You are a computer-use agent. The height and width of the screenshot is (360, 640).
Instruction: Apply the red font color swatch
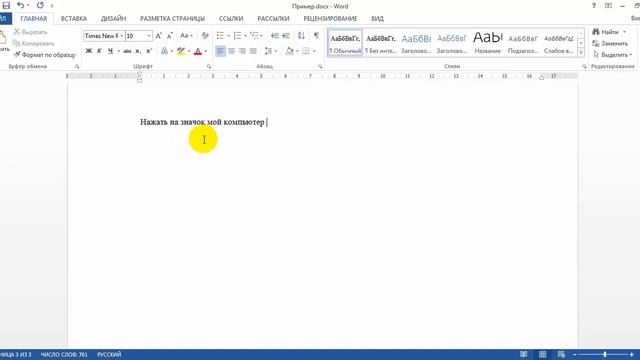[198, 51]
